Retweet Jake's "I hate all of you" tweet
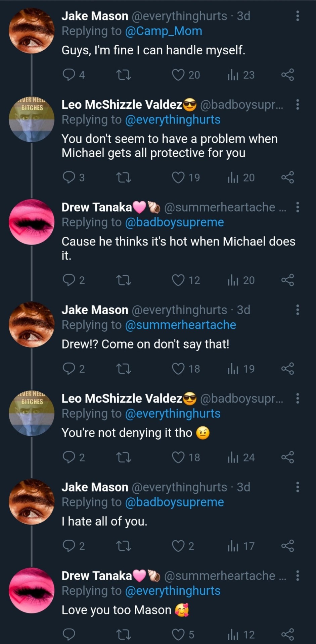Image resolution: width=316 pixels, height=644 pixels. pyautogui.click(x=123, y=546)
